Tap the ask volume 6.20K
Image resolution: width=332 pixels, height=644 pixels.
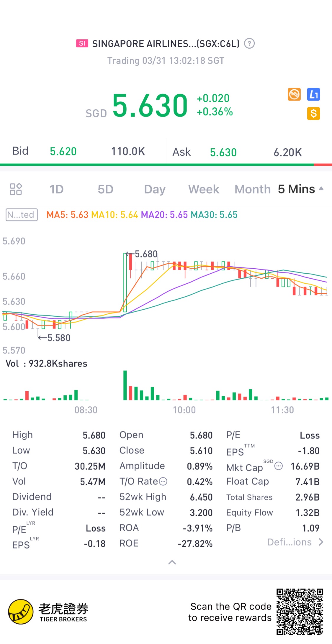tap(288, 152)
